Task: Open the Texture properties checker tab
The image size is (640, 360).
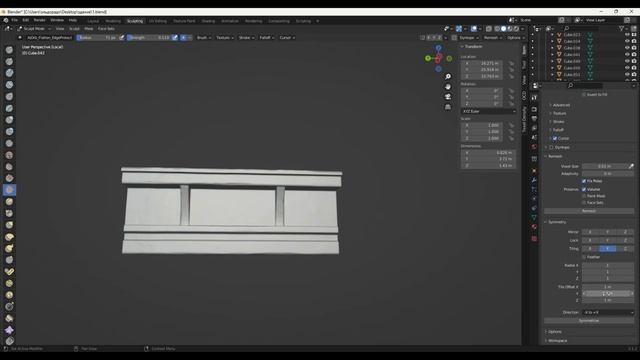Action: coord(534,238)
